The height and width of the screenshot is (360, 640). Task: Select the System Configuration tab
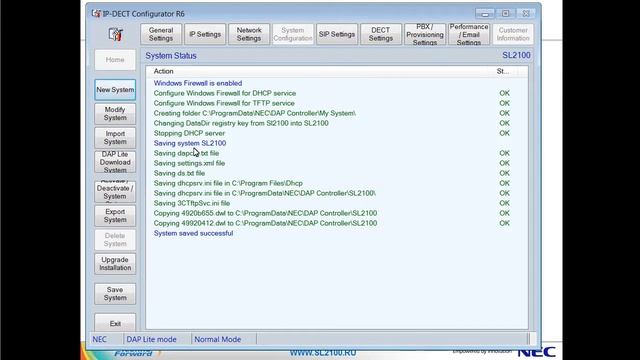[293, 34]
